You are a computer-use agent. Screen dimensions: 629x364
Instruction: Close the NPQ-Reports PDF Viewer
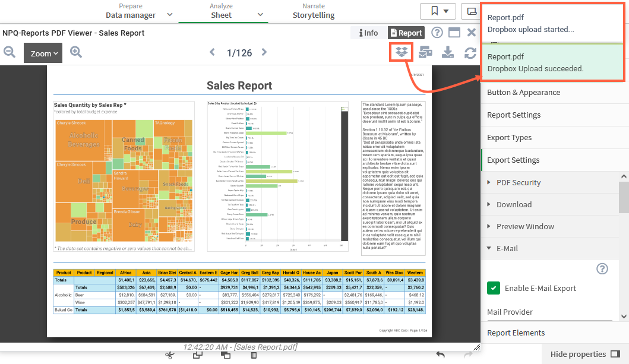472,33
